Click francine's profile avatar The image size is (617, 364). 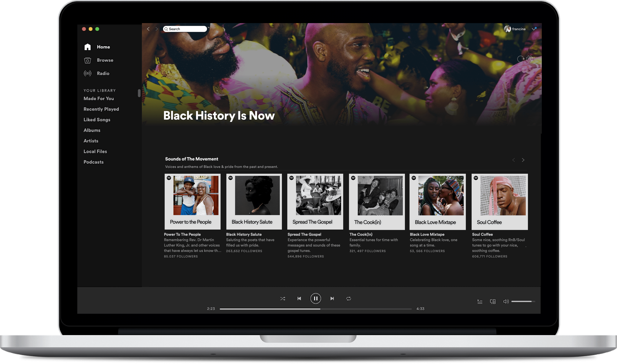[507, 29]
